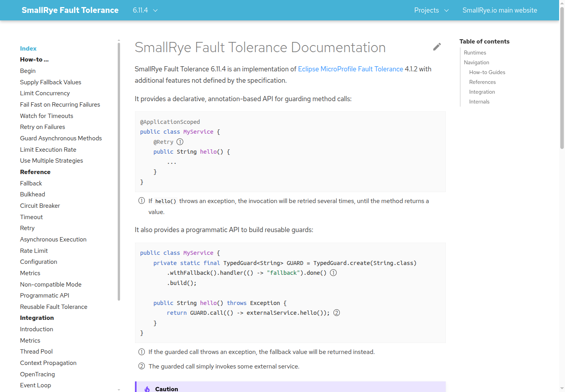Open the Begin how-to page
Viewport: 565px width, 392px height.
tap(28, 71)
